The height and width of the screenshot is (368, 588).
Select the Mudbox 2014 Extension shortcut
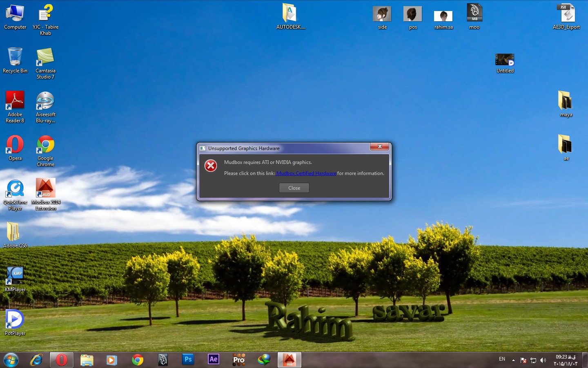46,195
